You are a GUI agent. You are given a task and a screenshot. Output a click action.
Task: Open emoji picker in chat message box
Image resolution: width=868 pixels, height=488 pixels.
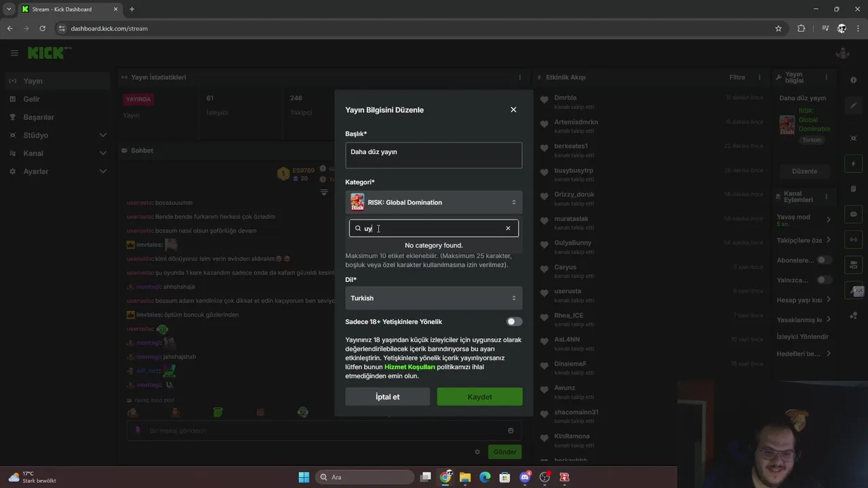pos(511,430)
